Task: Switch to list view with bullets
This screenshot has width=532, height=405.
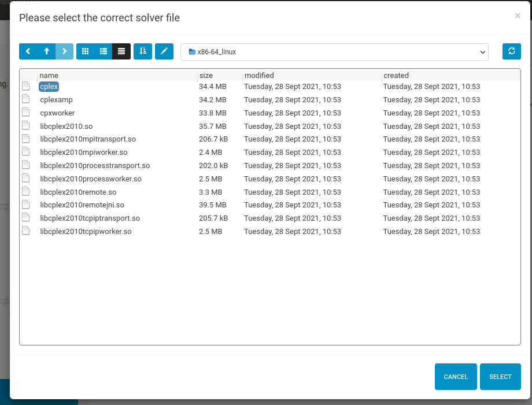Action: pos(103,51)
